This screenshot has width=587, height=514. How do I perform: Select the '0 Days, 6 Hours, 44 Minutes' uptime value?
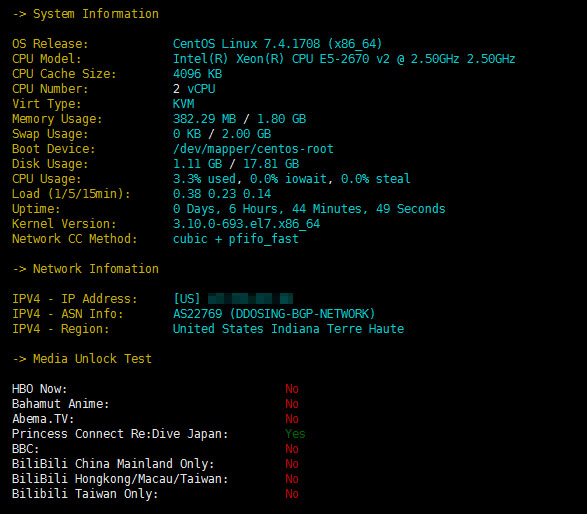(309, 209)
